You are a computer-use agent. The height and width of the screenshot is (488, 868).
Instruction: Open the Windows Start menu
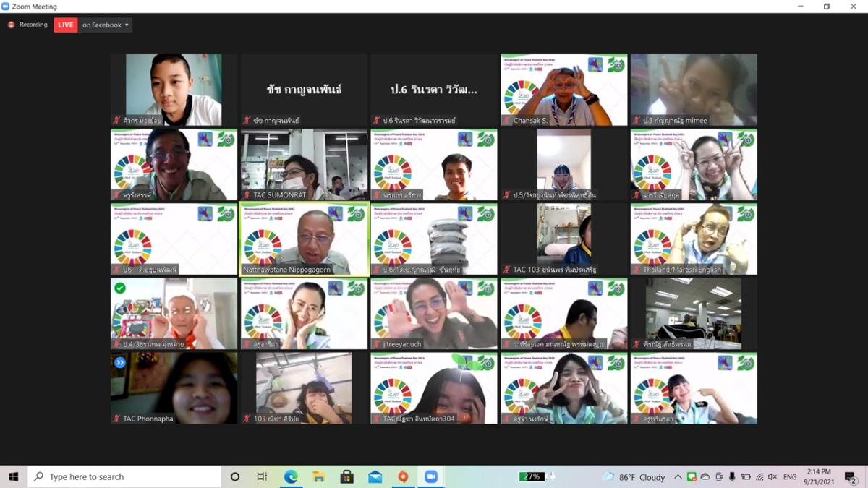pos(13,476)
